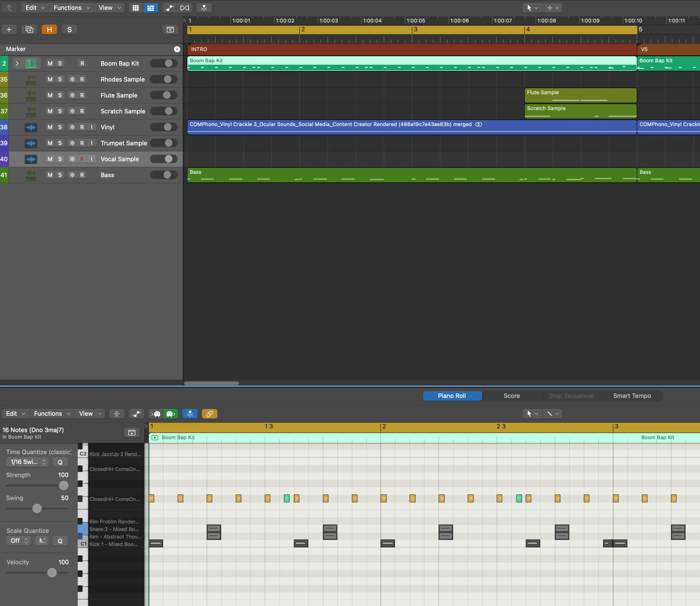Open the Scale Quantize Off popup
The height and width of the screenshot is (606, 700).
pos(19,541)
